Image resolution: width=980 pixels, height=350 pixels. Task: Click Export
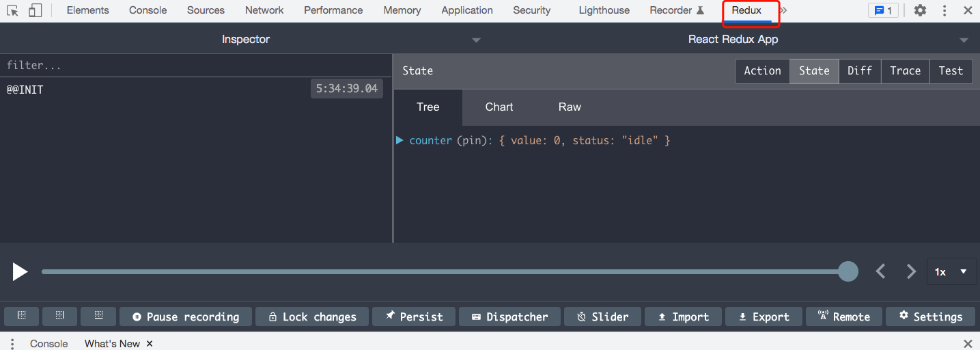pyautogui.click(x=764, y=317)
